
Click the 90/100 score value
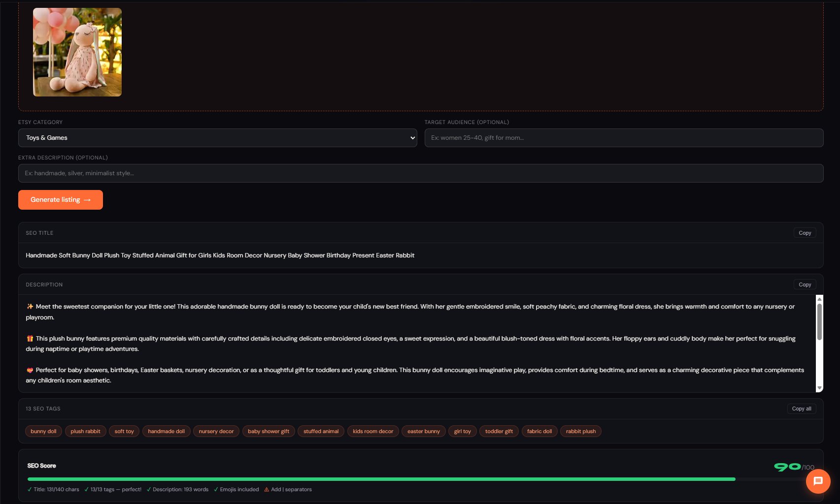[794, 467]
